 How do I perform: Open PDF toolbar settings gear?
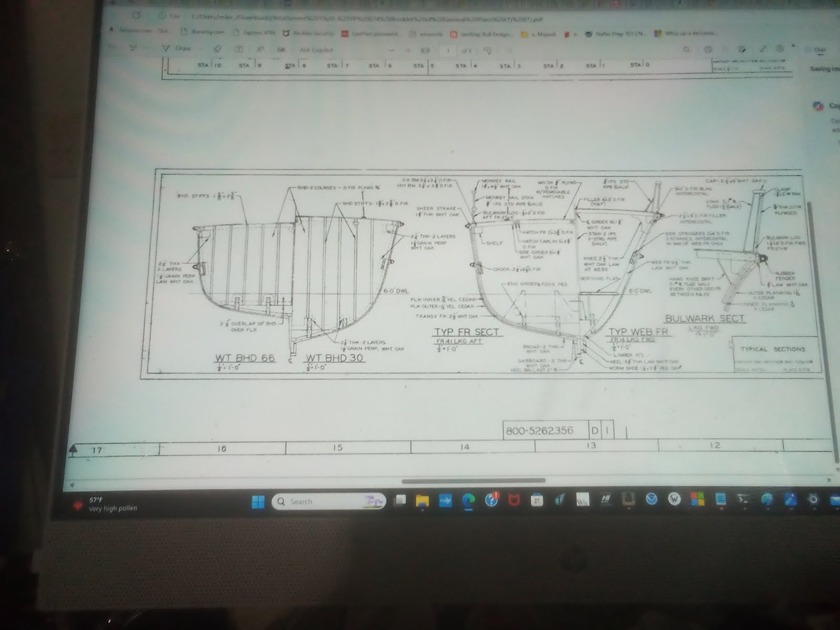click(x=780, y=48)
